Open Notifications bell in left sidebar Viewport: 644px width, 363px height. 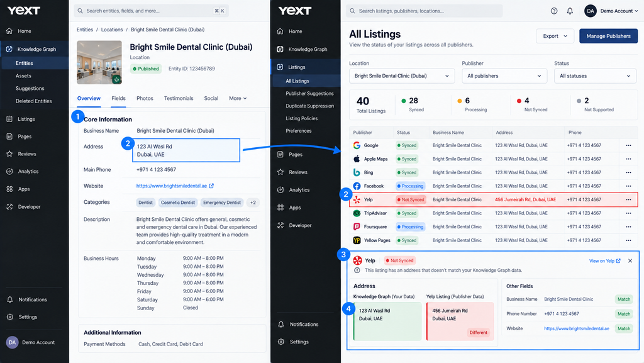10,299
